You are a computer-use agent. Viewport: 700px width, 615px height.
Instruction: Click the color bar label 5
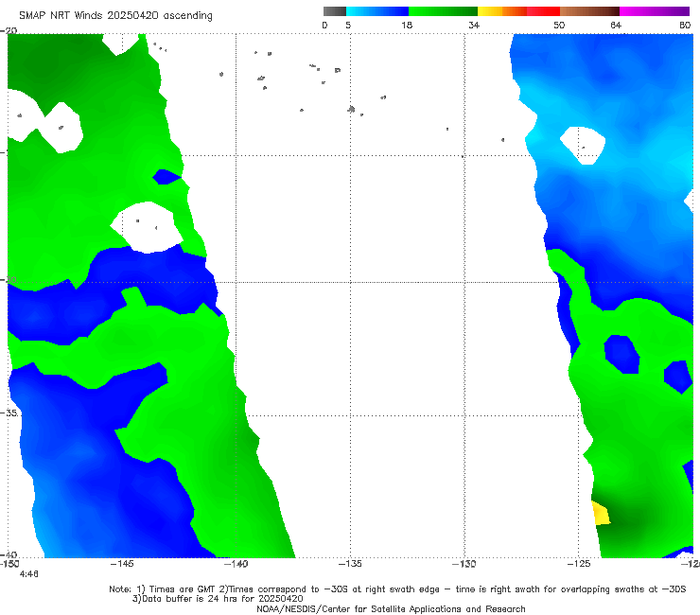tap(348, 25)
